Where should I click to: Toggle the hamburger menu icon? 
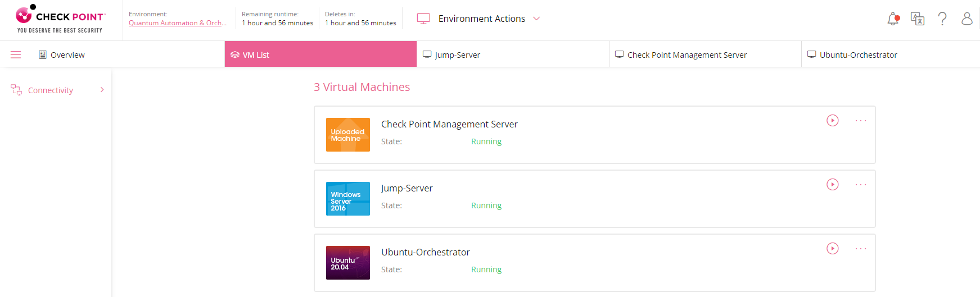tap(16, 54)
